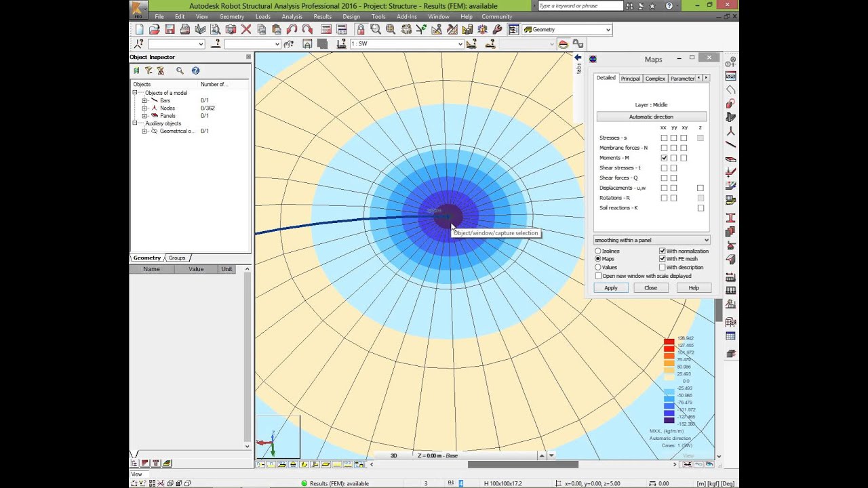Select the Values radio button
The width and height of the screenshot is (868, 488).
coord(597,267)
